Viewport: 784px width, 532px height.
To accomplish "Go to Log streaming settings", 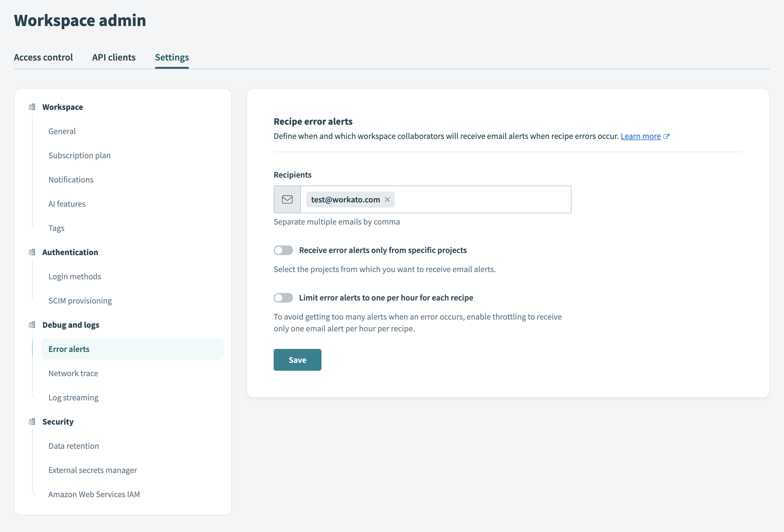I will point(74,398).
